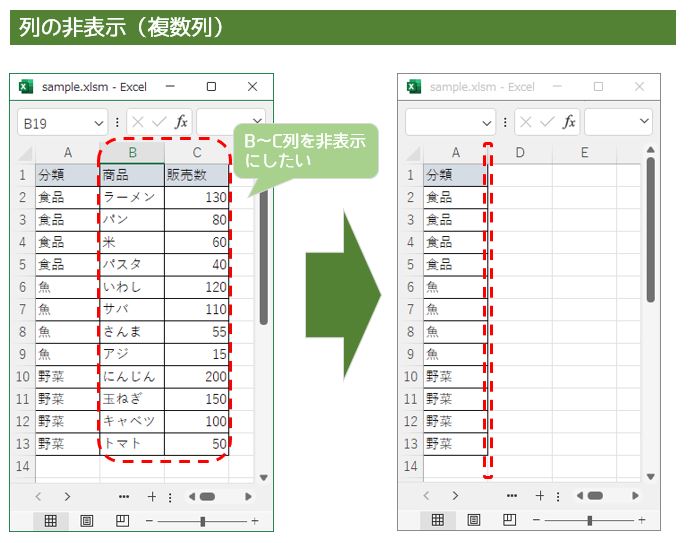Switch to Page Layout view in the left window
The image size is (689, 543).
87,521
